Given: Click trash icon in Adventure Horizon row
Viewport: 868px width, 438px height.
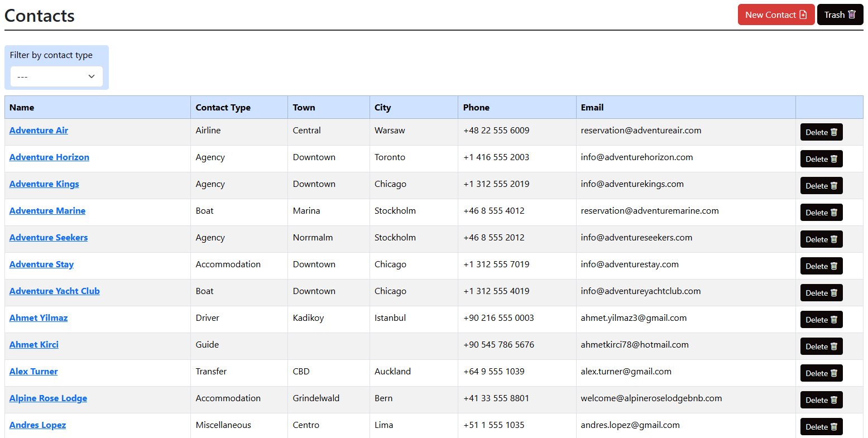Looking at the screenshot, I should 834,159.
